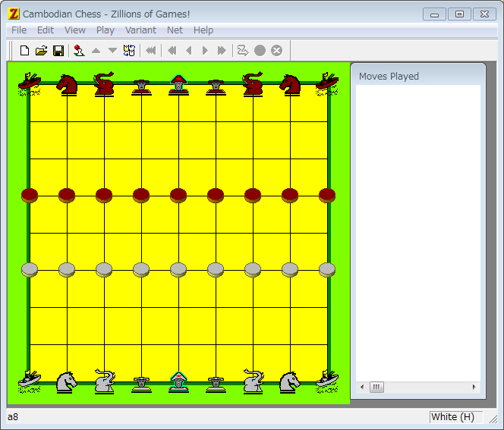The height and width of the screenshot is (430, 504).
Task: Select gray pawn in front of left horse
Action: [x=67, y=270]
